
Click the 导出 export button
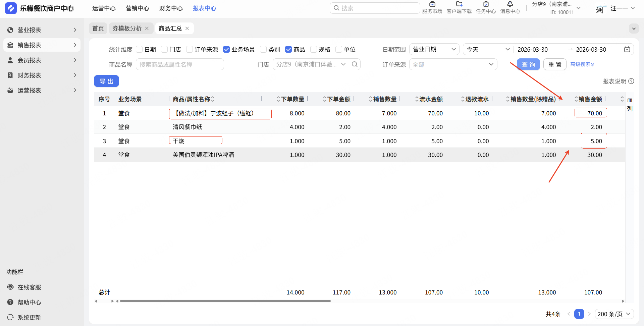point(106,81)
